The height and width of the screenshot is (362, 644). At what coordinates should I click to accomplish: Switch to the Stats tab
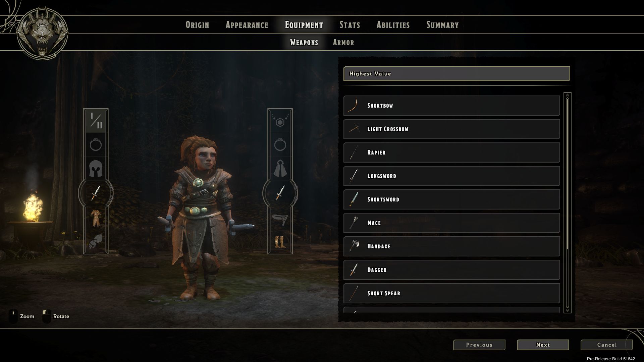click(x=350, y=25)
